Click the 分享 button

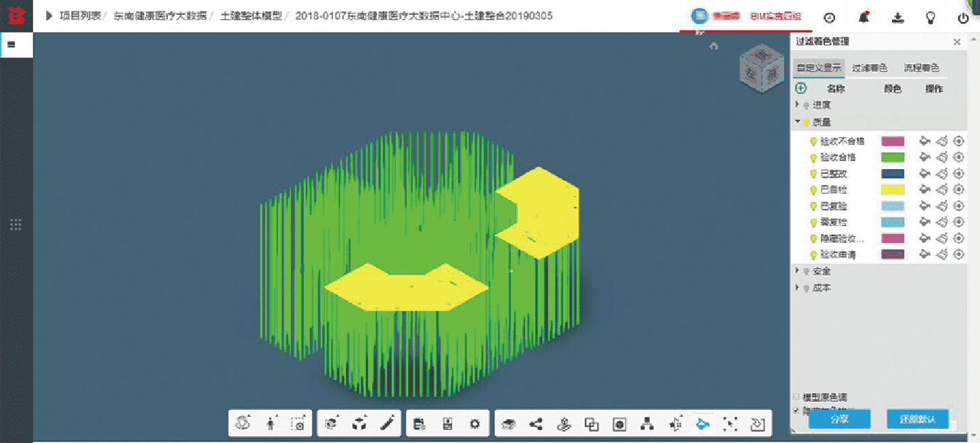click(x=839, y=419)
